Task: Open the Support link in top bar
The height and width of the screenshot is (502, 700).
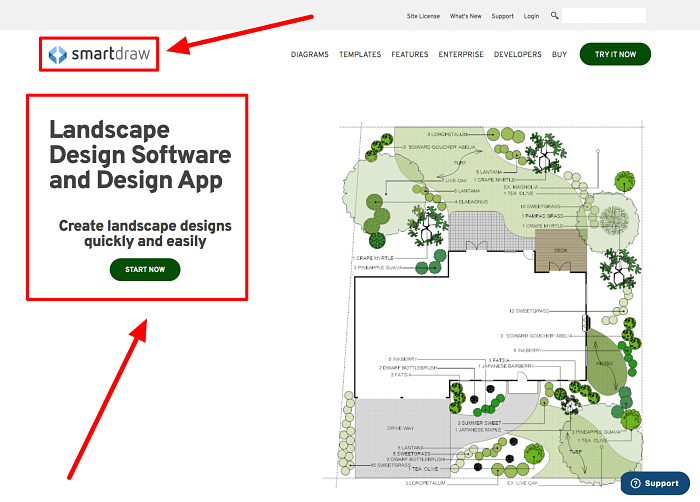Action: 502,16
